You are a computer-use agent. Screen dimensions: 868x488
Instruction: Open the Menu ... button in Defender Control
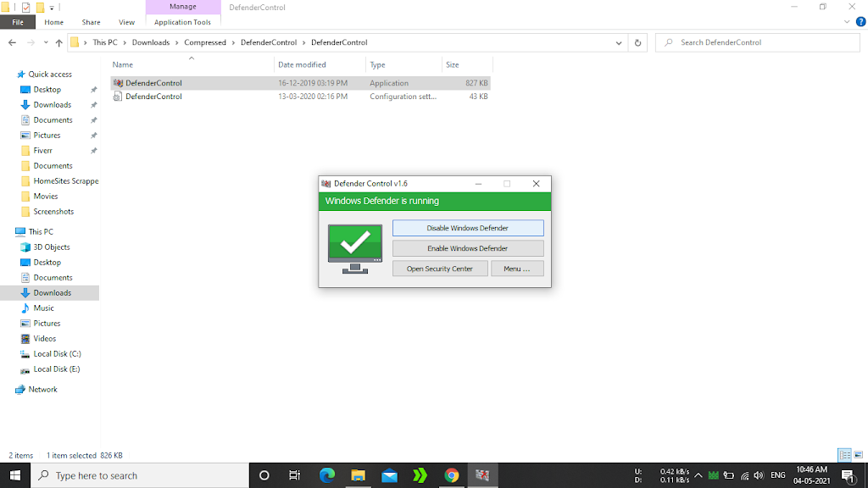pyautogui.click(x=516, y=269)
